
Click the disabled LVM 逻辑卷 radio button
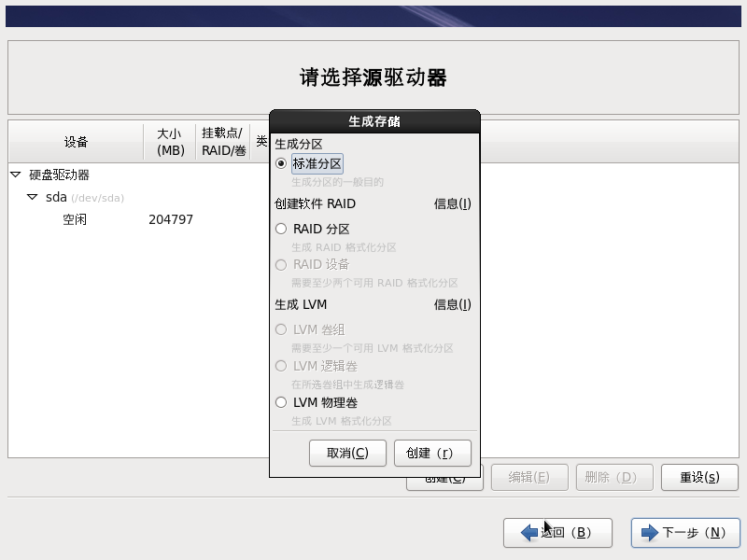281,366
